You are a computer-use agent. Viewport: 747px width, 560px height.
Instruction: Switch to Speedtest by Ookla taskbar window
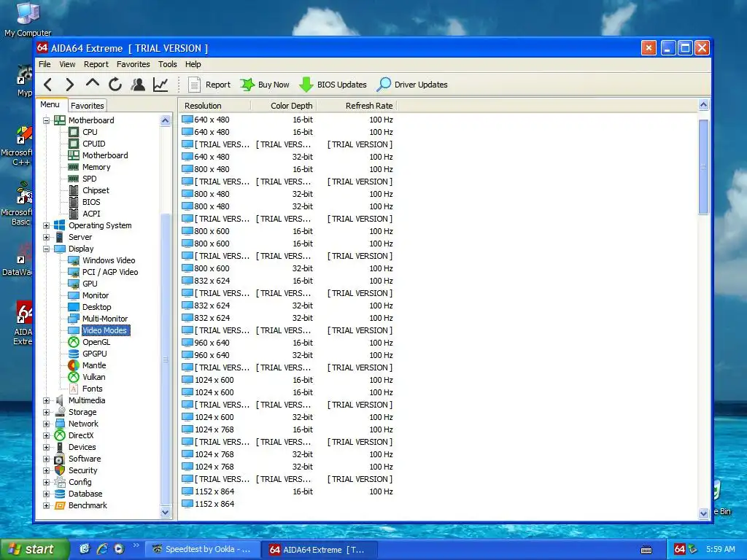[203, 549]
